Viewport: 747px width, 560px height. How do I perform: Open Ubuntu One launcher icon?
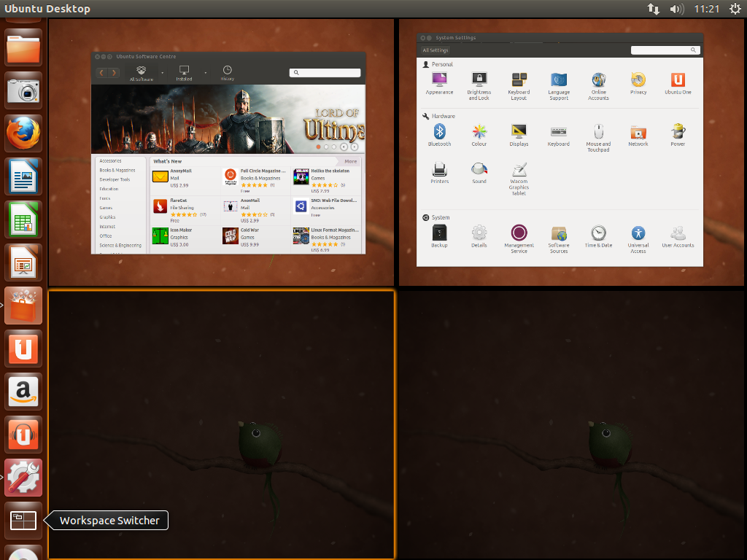23,348
